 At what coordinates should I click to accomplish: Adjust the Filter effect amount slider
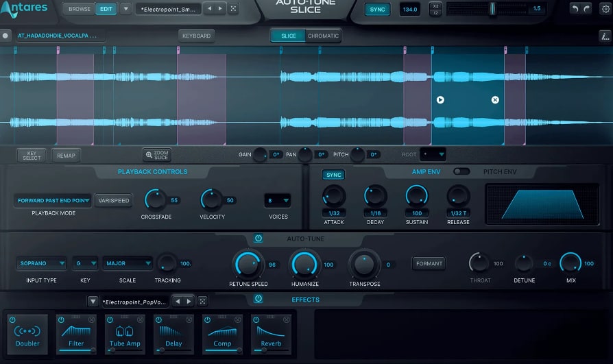click(x=75, y=350)
